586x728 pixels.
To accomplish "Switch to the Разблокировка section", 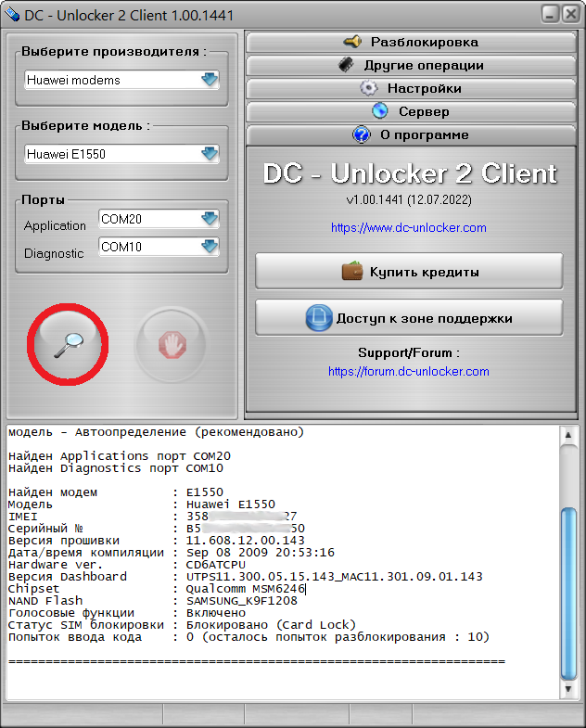I will pos(411,42).
